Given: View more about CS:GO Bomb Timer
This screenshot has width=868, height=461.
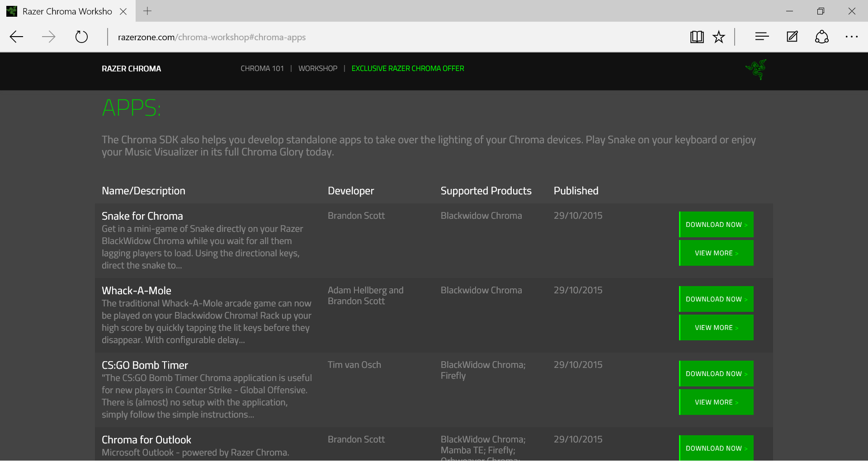Looking at the screenshot, I should point(716,402).
